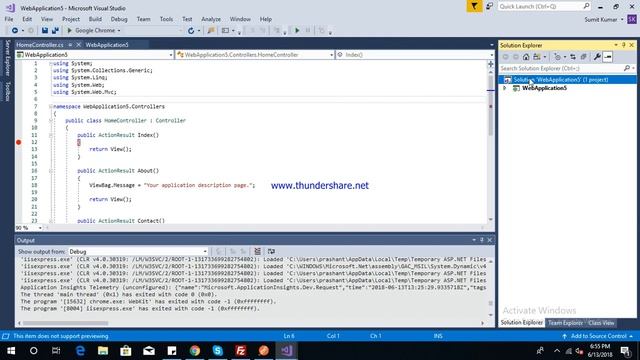
Task: Open the Show output from Debug dropdown
Action: click(x=138, y=252)
